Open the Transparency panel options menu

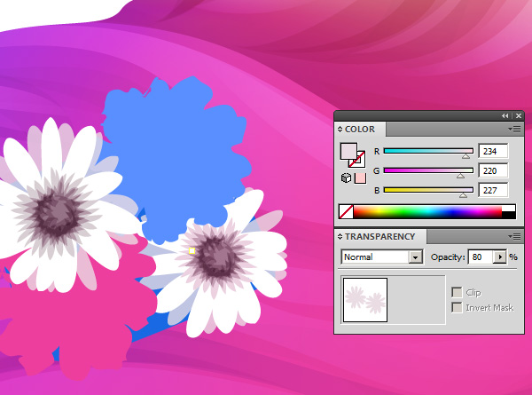click(x=515, y=236)
